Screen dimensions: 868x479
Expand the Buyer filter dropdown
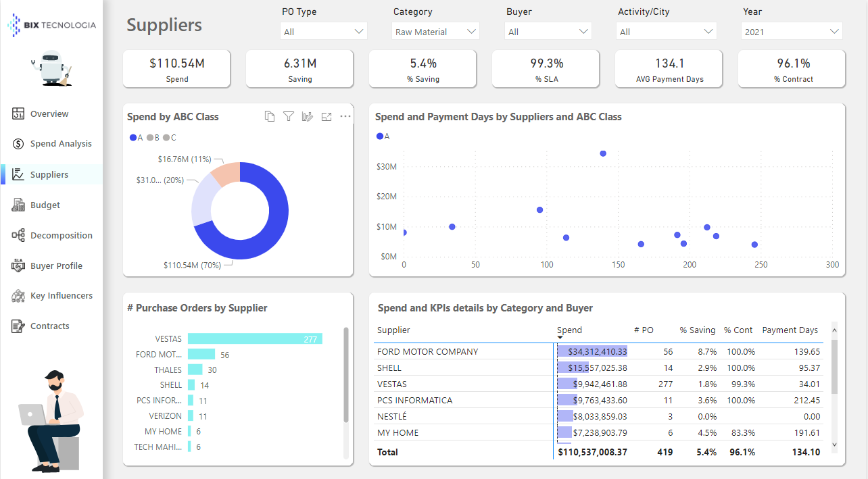point(548,30)
